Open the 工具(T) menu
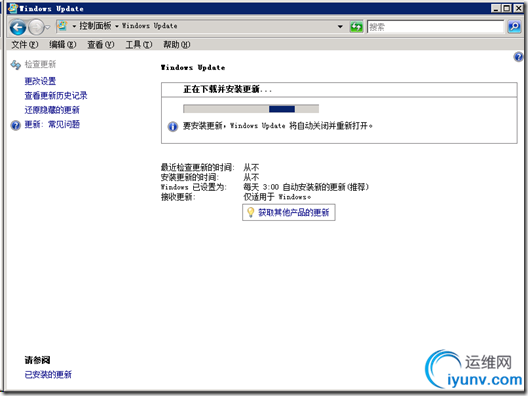528x396 pixels. (139, 44)
